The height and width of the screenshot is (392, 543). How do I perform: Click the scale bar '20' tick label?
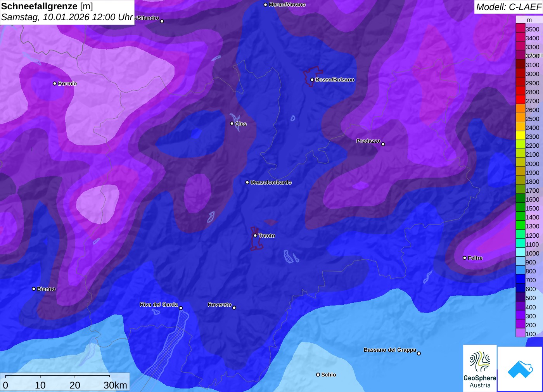pos(75,385)
